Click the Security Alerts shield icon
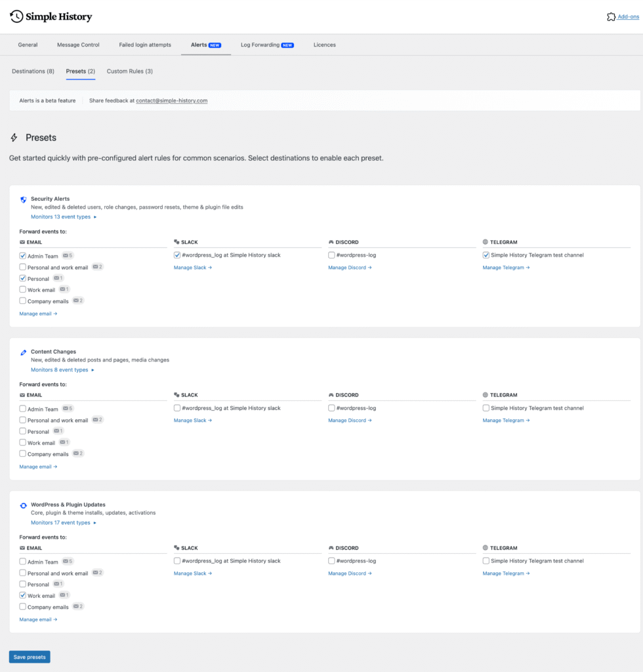This screenshot has width=643, height=672. click(x=24, y=199)
